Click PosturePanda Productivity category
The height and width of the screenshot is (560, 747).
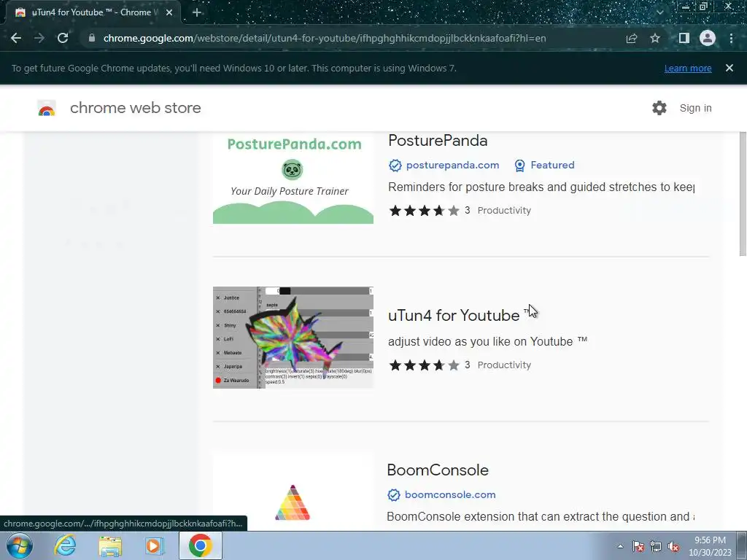pyautogui.click(x=504, y=211)
